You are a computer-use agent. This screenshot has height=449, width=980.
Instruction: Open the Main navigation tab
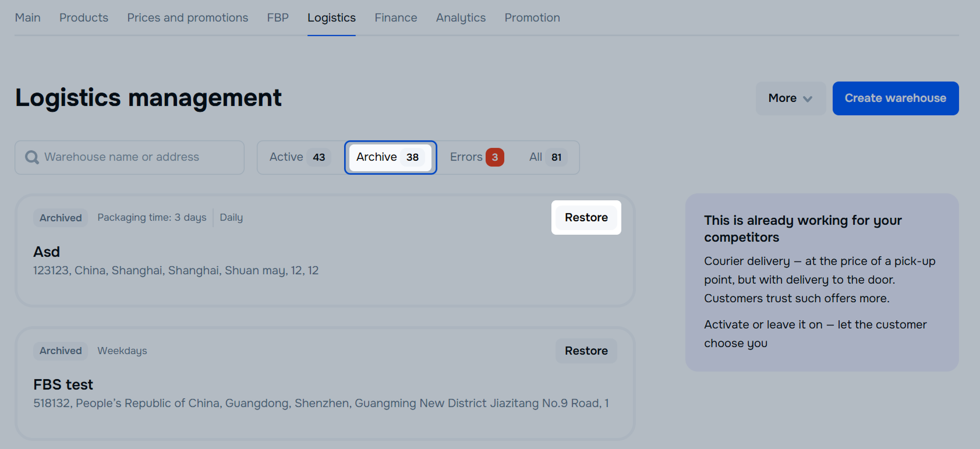[28, 17]
